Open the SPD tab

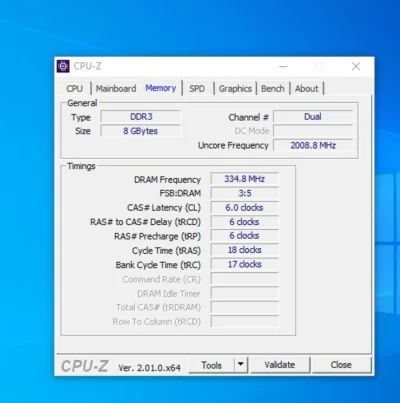(197, 89)
